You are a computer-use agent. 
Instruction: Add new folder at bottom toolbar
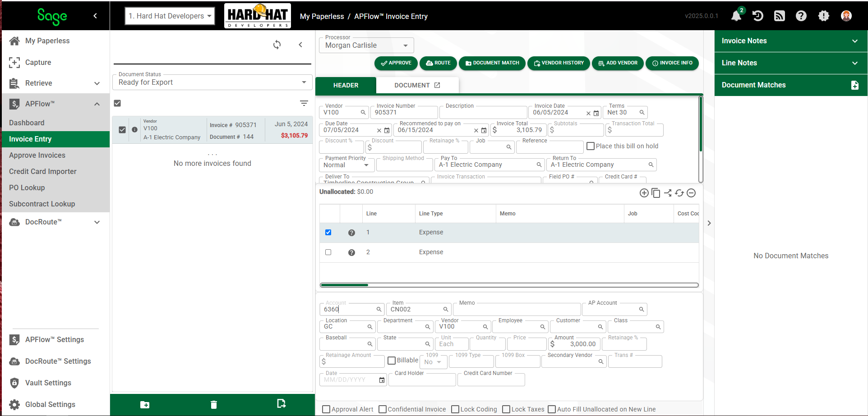click(145, 405)
